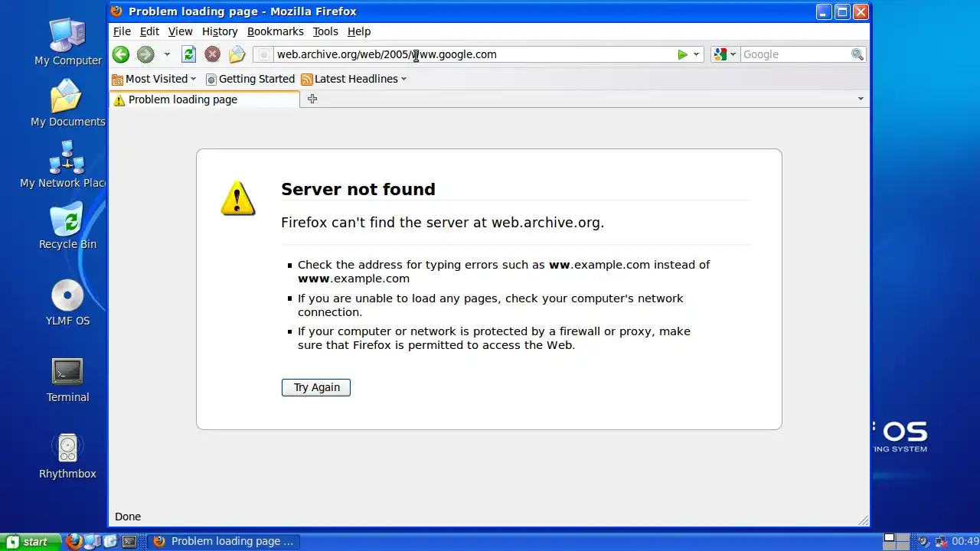Open the Bookmarks menu
Viewport: 980px width, 551px height.
pyautogui.click(x=276, y=31)
